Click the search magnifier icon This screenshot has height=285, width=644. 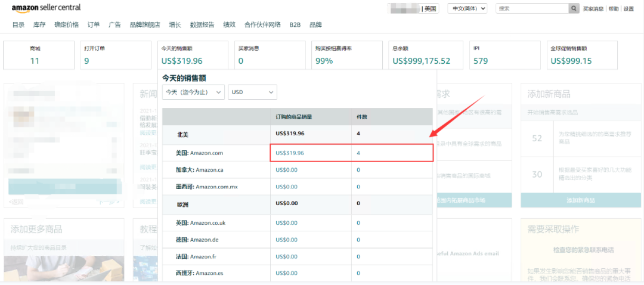pyautogui.click(x=574, y=8)
